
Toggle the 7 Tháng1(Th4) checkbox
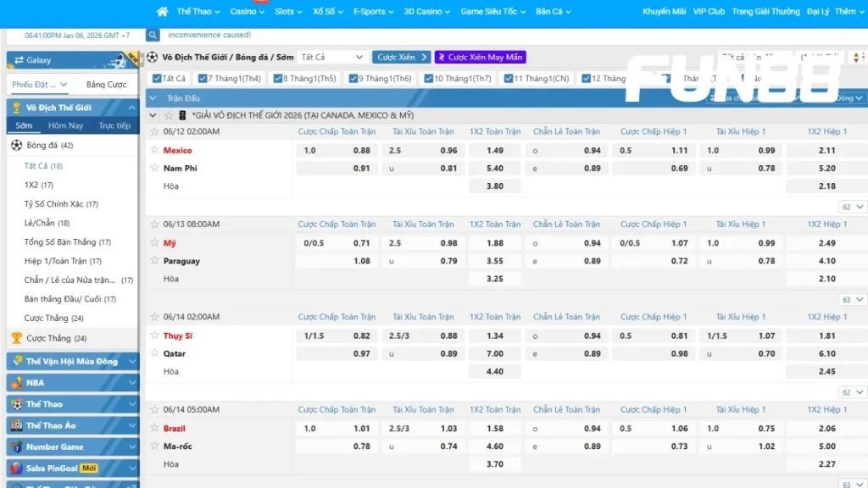[x=203, y=79]
